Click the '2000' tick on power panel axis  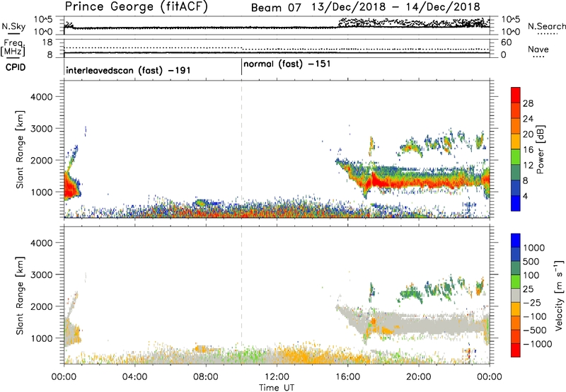(x=41, y=160)
